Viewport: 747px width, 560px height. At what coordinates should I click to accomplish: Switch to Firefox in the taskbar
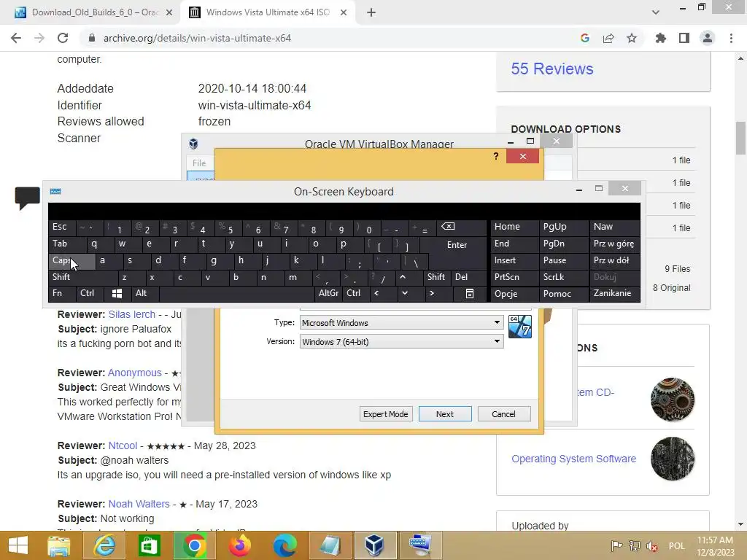pos(239,545)
